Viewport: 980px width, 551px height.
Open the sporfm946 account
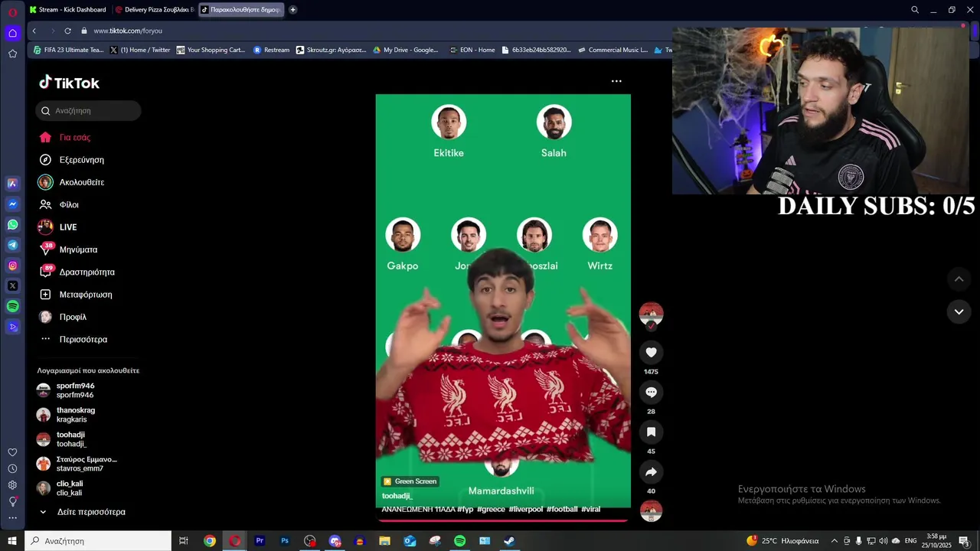tap(75, 390)
